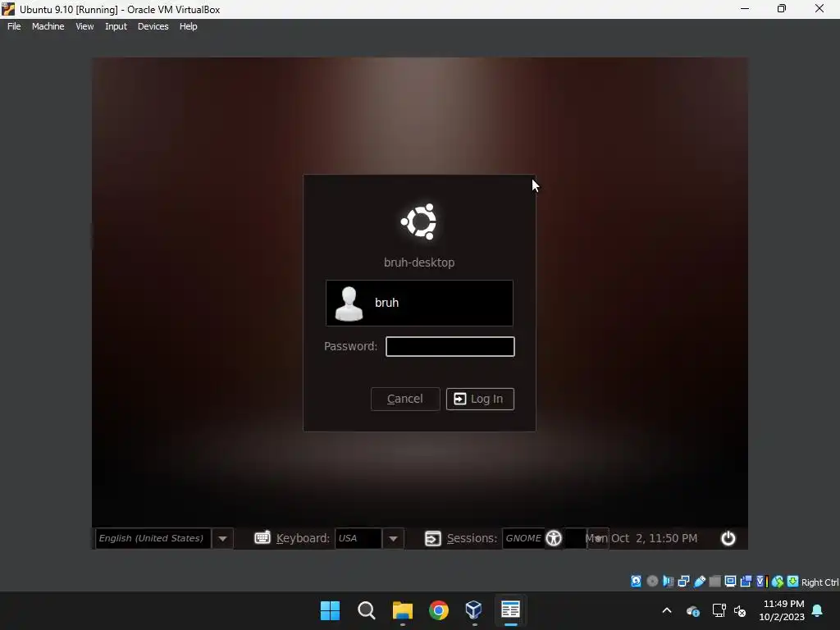Click the active VM window taskbar icon
Image resolution: width=840 pixels, height=630 pixels.
510,610
